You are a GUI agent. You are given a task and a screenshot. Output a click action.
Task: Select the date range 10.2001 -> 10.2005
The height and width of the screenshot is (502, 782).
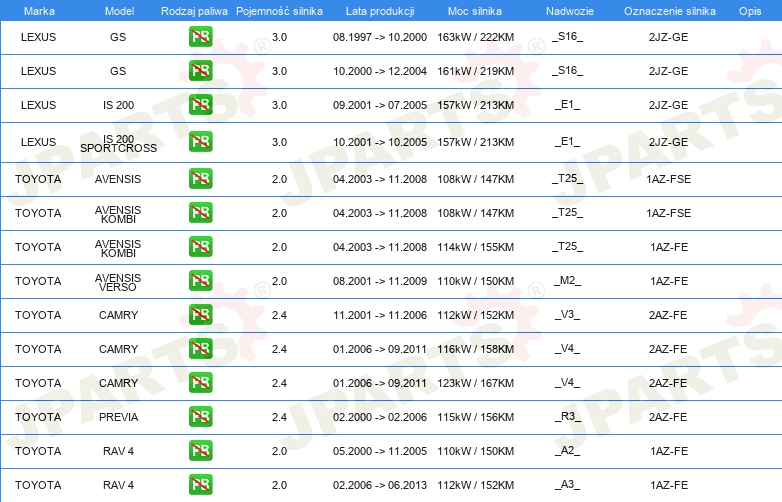380,142
